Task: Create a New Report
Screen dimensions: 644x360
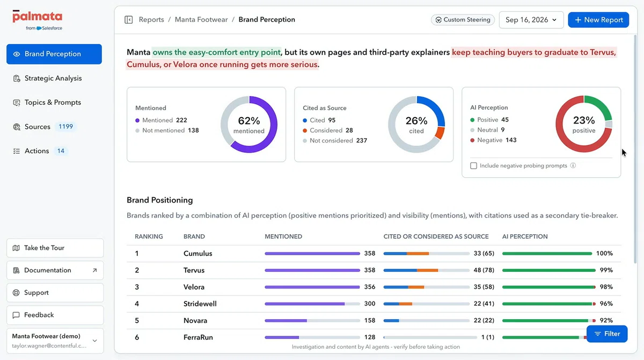Action: pos(598,20)
